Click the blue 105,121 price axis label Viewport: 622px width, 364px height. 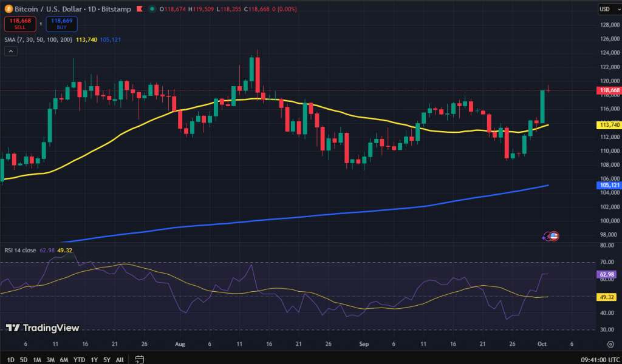(x=609, y=186)
